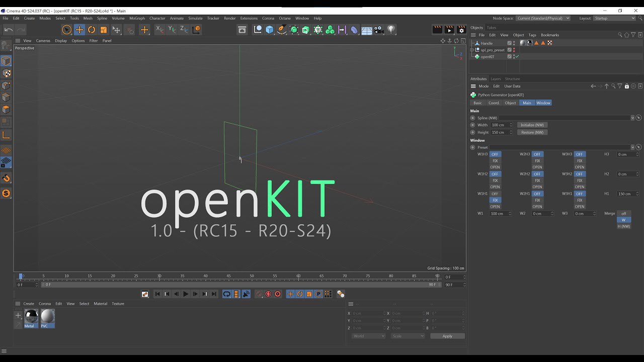Open the World coordinate dropdown

click(x=369, y=336)
